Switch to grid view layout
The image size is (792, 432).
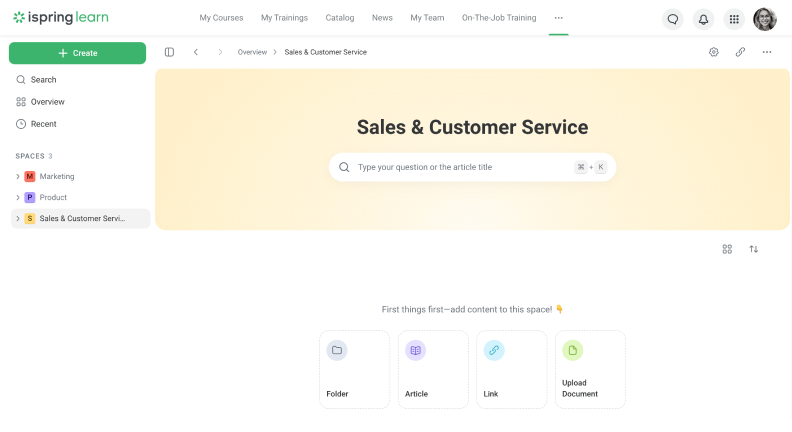(x=727, y=249)
